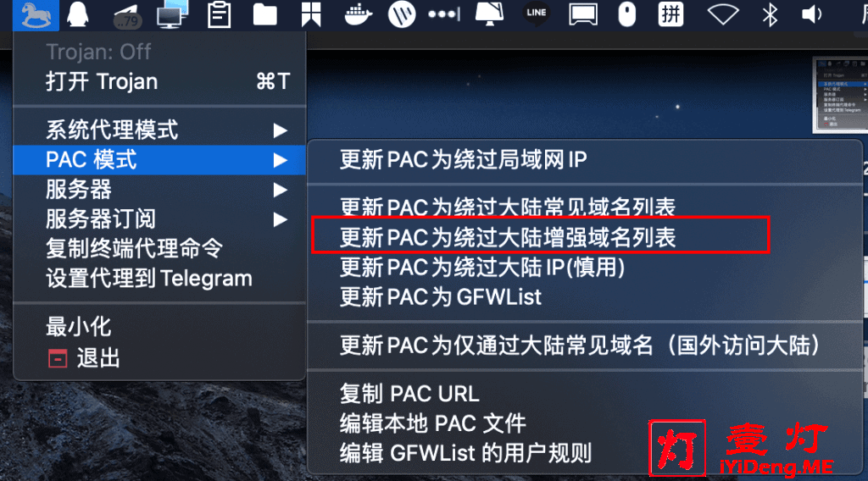The height and width of the screenshot is (481, 868).
Task: Open the Pinyin input method icon
Action: pyautogui.click(x=670, y=14)
